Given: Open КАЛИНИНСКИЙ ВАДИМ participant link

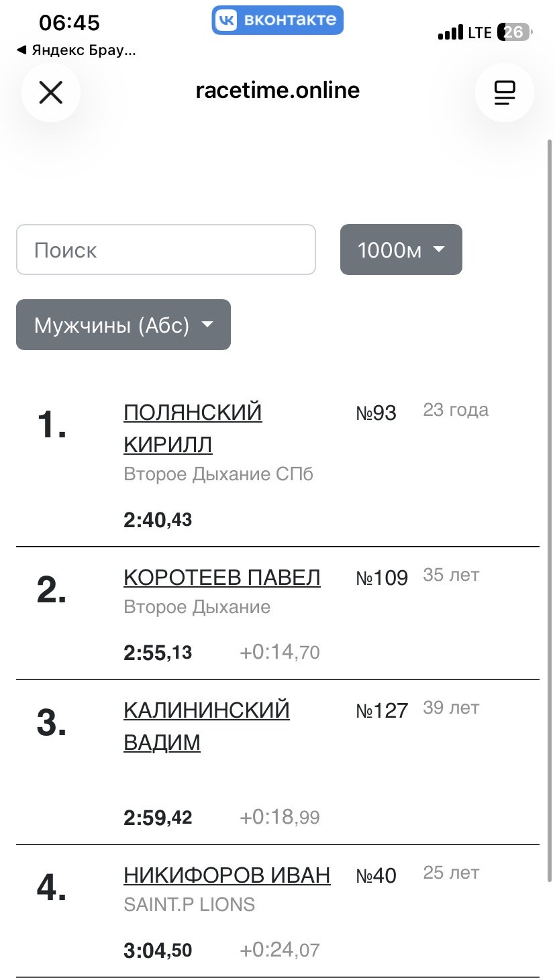Looking at the screenshot, I should click(x=207, y=726).
